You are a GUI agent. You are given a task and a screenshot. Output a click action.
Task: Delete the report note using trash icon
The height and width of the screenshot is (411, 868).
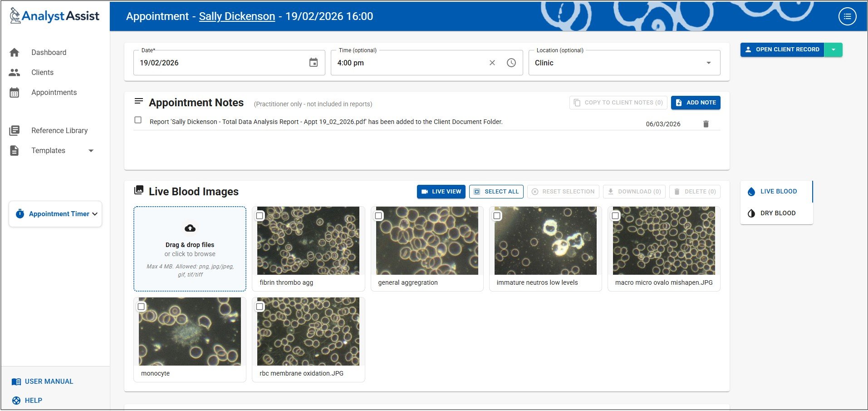point(706,124)
